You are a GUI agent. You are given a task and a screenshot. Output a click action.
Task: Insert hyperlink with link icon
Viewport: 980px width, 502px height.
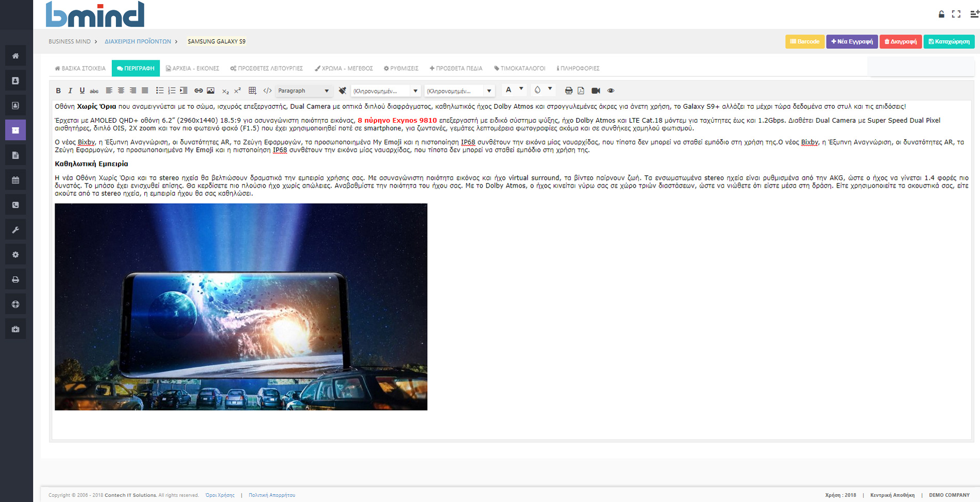(198, 91)
